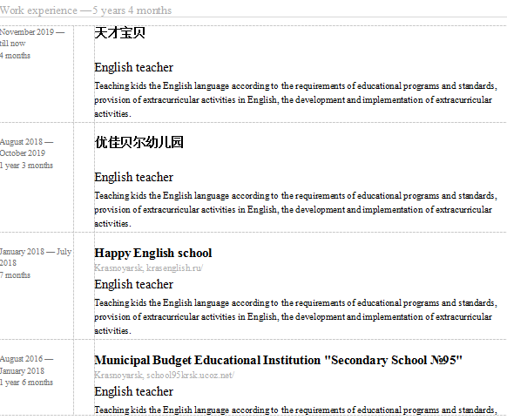The width and height of the screenshot is (507, 420).
Task: Click the 'November 2019 — till now' date
Action: pyautogui.click(x=32, y=37)
